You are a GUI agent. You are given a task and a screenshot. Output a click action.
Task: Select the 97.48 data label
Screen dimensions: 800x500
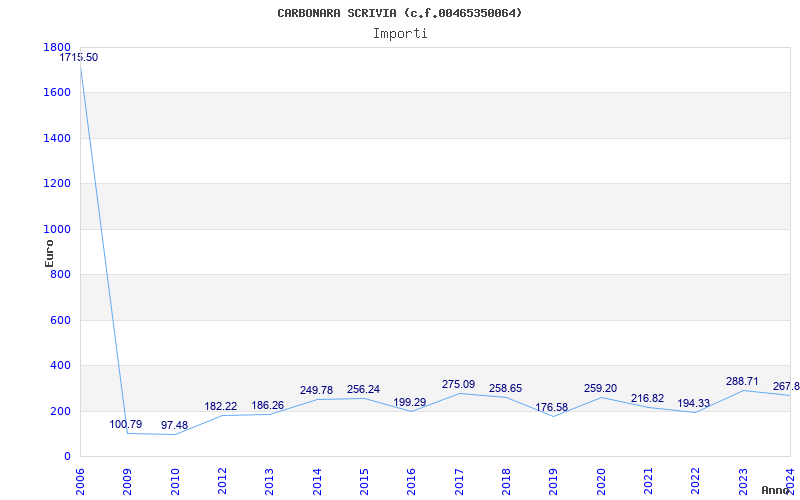click(x=174, y=426)
